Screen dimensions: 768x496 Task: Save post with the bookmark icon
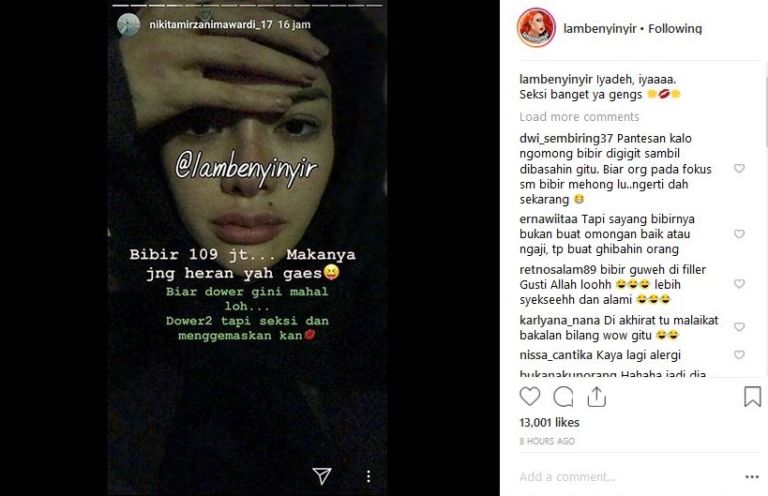pos(752,397)
